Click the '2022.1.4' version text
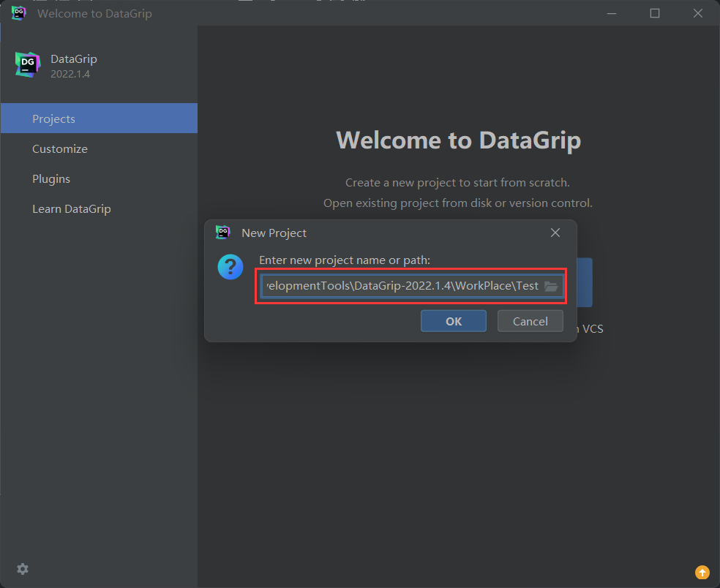This screenshot has width=720, height=588. coord(70,74)
